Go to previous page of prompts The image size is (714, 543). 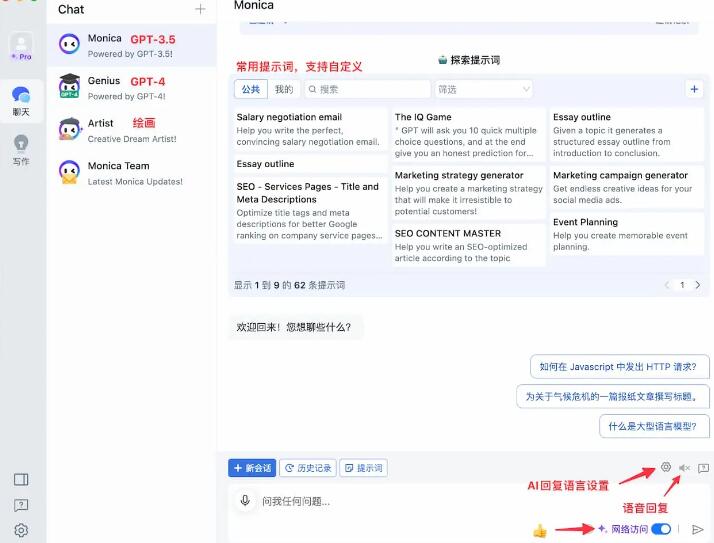(667, 285)
